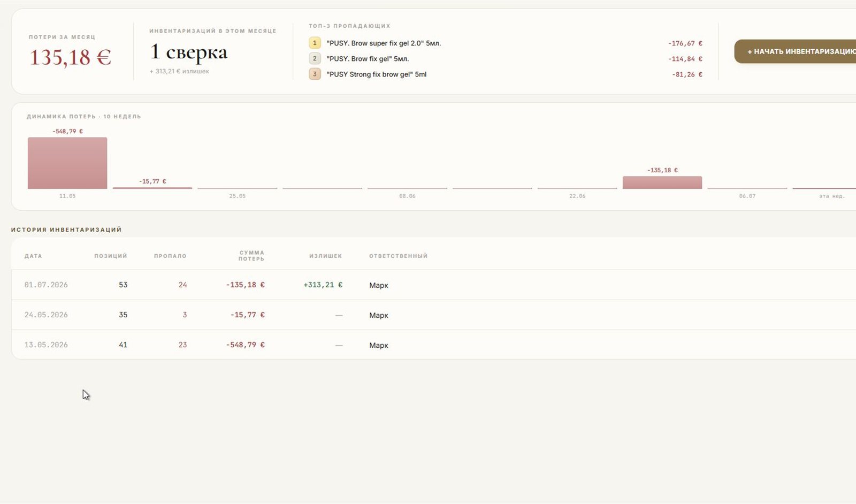Click -15,77 € in the history table
Image resolution: width=856 pixels, height=504 pixels.
coord(248,315)
